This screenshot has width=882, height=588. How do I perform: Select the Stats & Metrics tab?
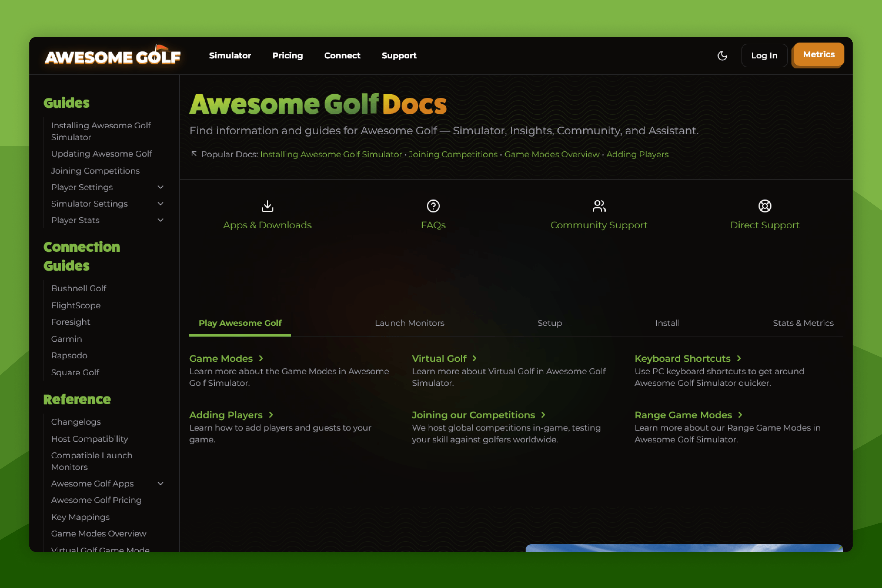pyautogui.click(x=803, y=323)
